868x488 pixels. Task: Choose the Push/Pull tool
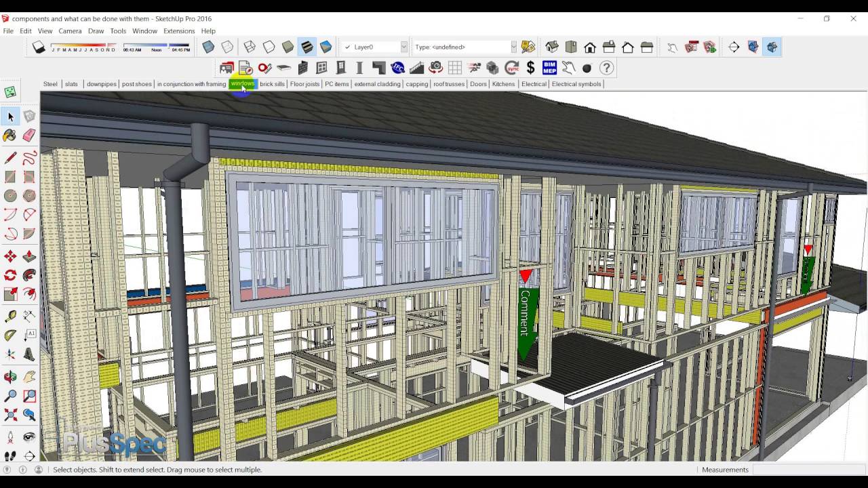(29, 256)
